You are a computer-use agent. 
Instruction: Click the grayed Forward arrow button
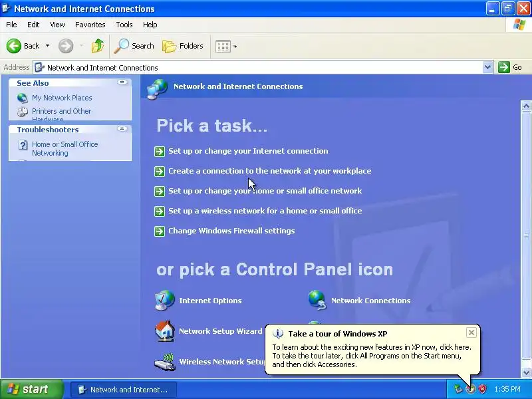(66, 46)
